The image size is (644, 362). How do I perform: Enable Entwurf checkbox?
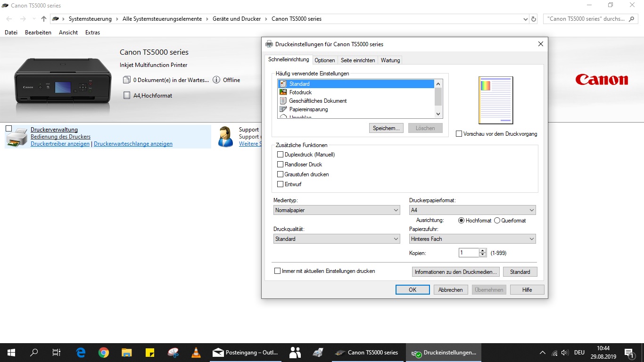pos(281,184)
